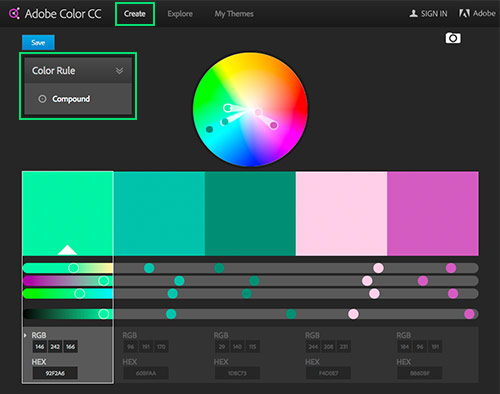Click the Adobe Color CC logo icon
The width and height of the screenshot is (500, 394).
(x=14, y=14)
